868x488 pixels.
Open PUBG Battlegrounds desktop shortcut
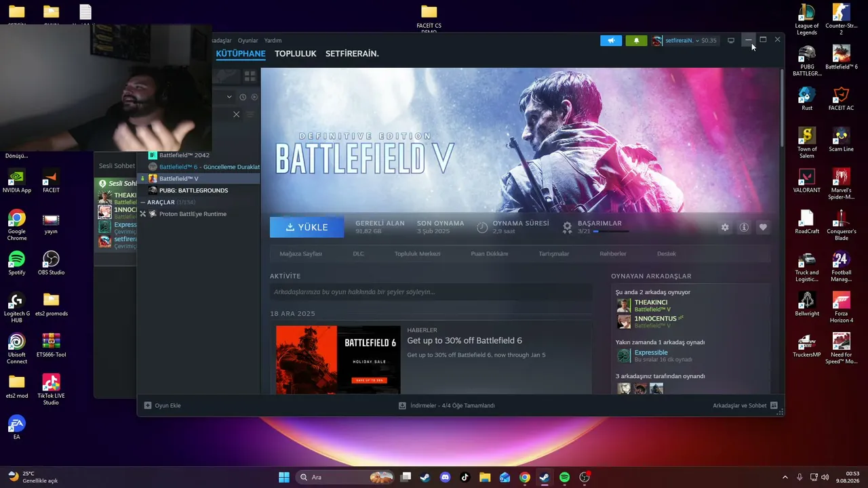(807, 61)
